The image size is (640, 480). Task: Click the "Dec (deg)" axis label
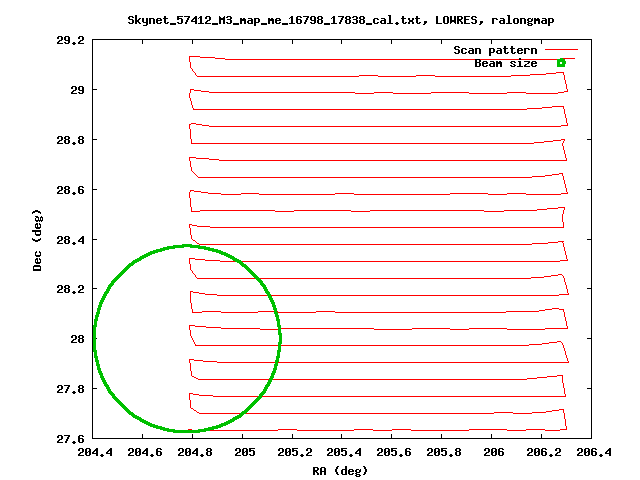coord(37,240)
